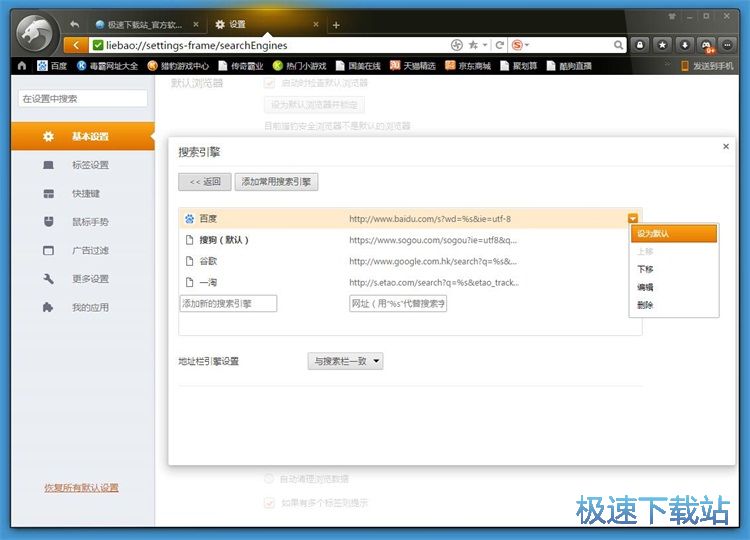Choose 删除 in context menu
Screen dimensions: 750x540
[x=673, y=305]
